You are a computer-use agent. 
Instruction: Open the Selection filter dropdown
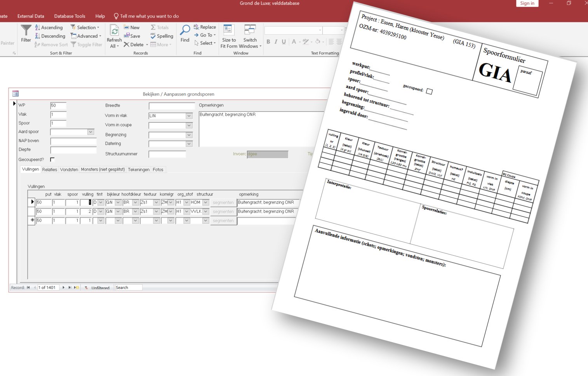pyautogui.click(x=85, y=28)
